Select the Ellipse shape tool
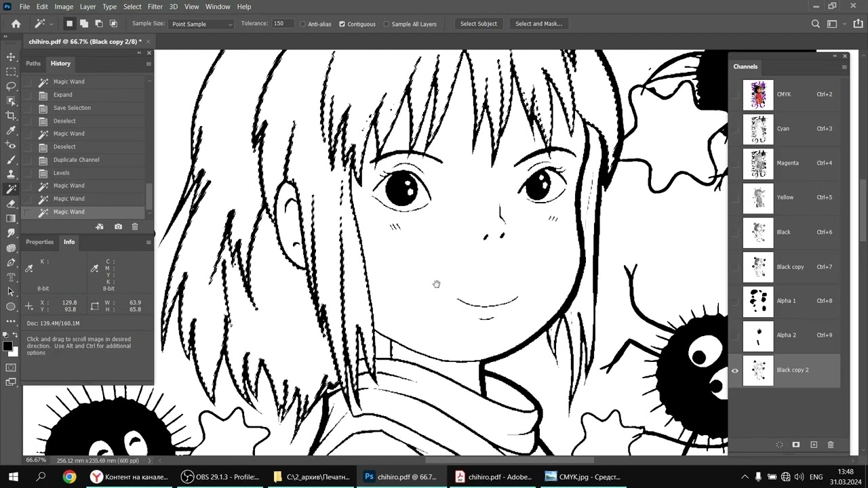 [11, 306]
